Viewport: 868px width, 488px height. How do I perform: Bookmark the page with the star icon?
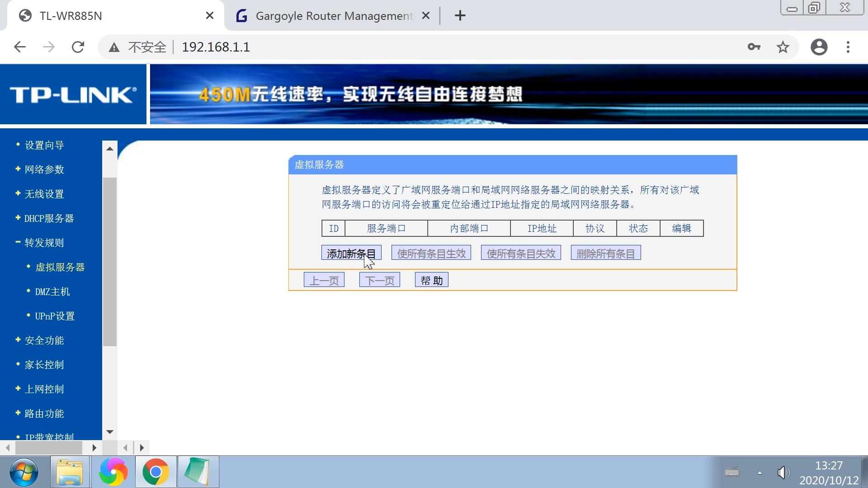[x=783, y=47]
